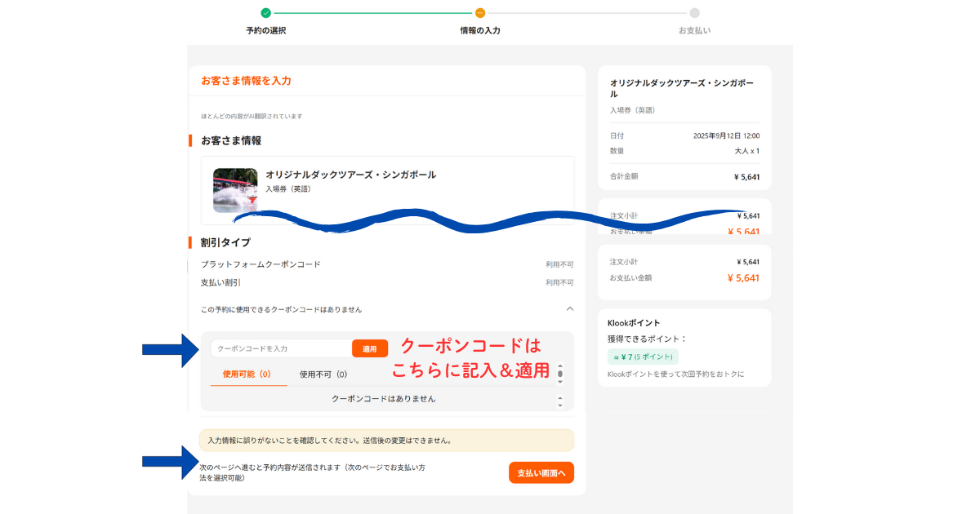Click the date value 2025年9月12日 12:00

click(727, 135)
